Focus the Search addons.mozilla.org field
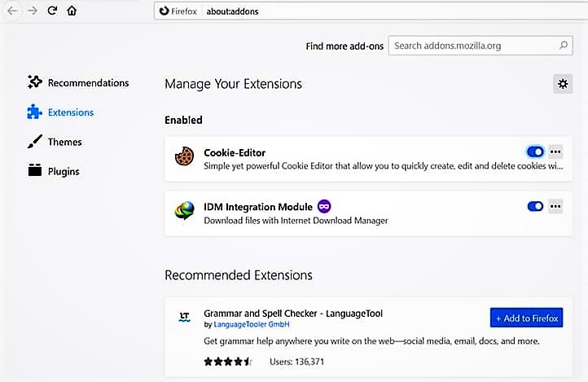This screenshot has width=588, height=382. [x=480, y=46]
